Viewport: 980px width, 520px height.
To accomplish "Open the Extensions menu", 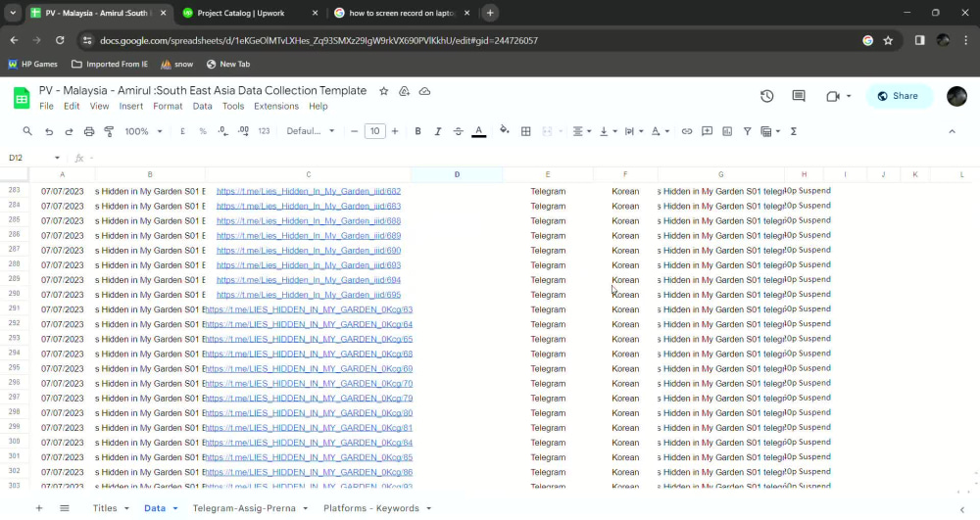I will click(x=276, y=106).
